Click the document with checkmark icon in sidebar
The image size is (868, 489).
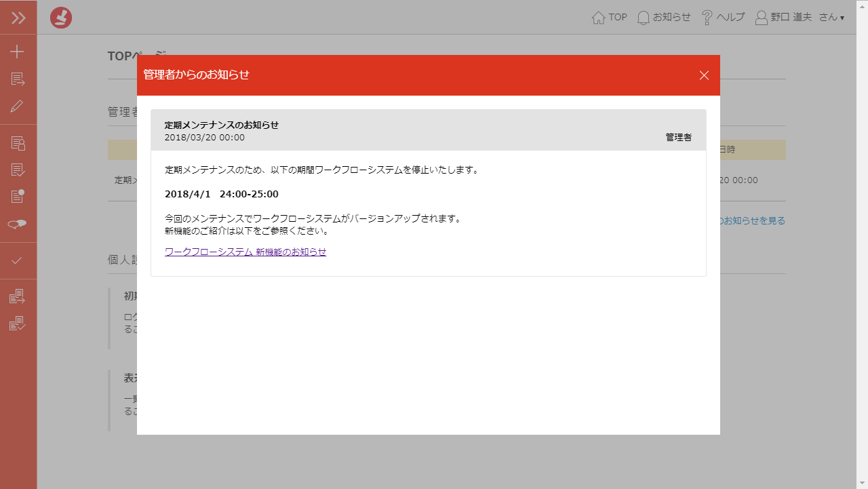coord(18,170)
